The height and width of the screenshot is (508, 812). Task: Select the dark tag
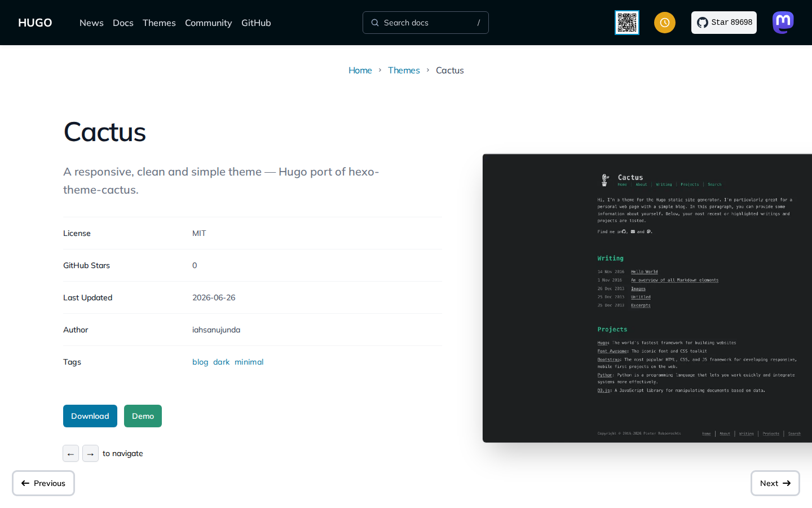(221, 362)
